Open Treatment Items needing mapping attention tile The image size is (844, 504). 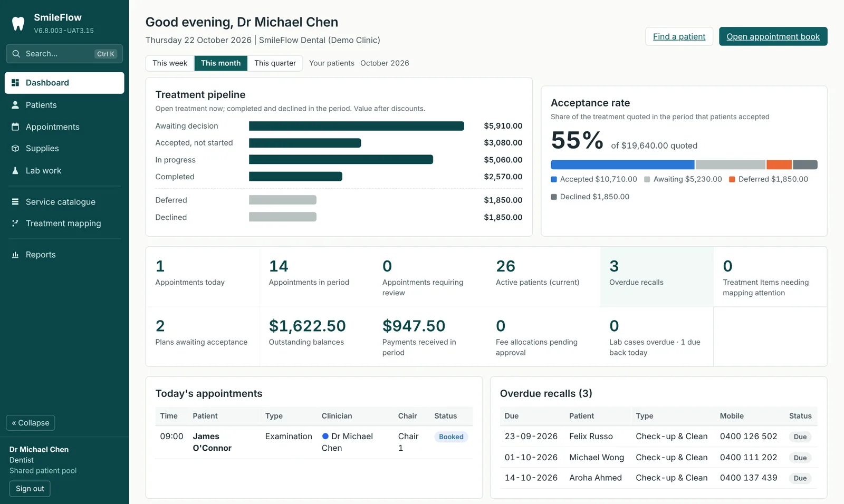tap(770, 277)
